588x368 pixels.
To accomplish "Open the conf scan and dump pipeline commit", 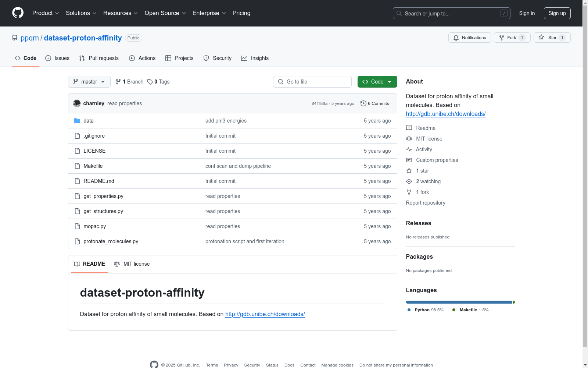I will pos(238,166).
